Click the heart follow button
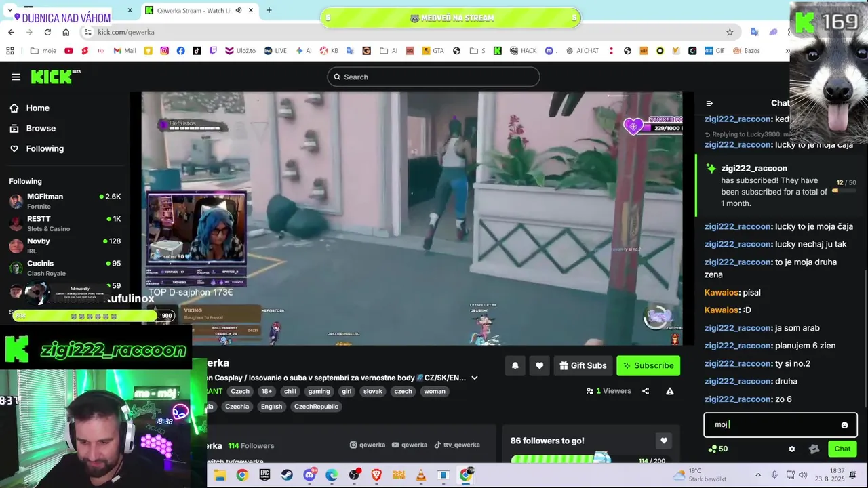 point(539,365)
